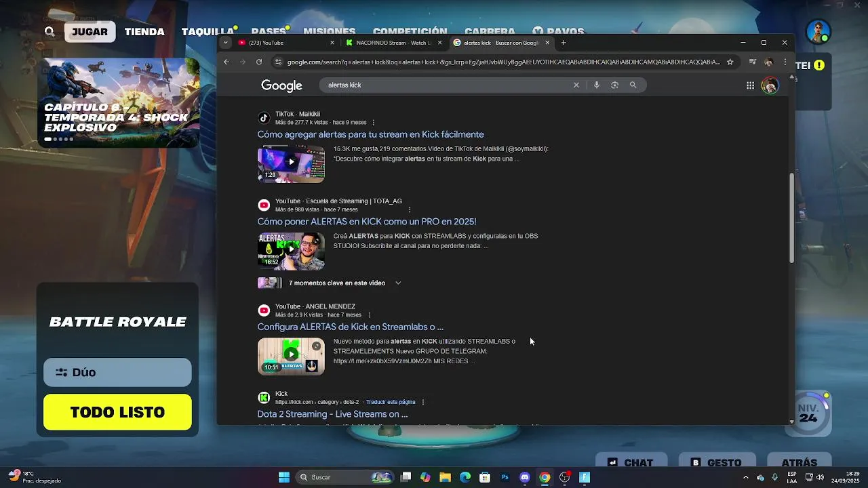Open more options for TOTA_AG YouTube result
Screen dimensions: 868x488
coord(410,209)
